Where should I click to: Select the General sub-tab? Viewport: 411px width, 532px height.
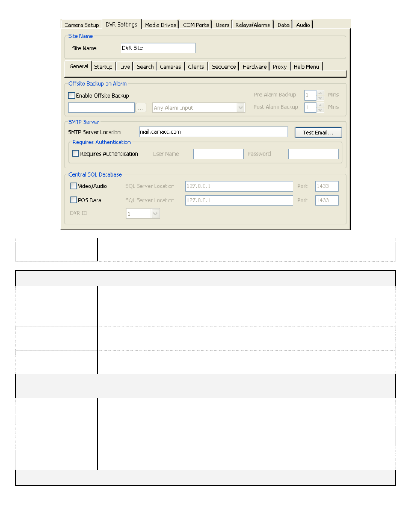79,66
